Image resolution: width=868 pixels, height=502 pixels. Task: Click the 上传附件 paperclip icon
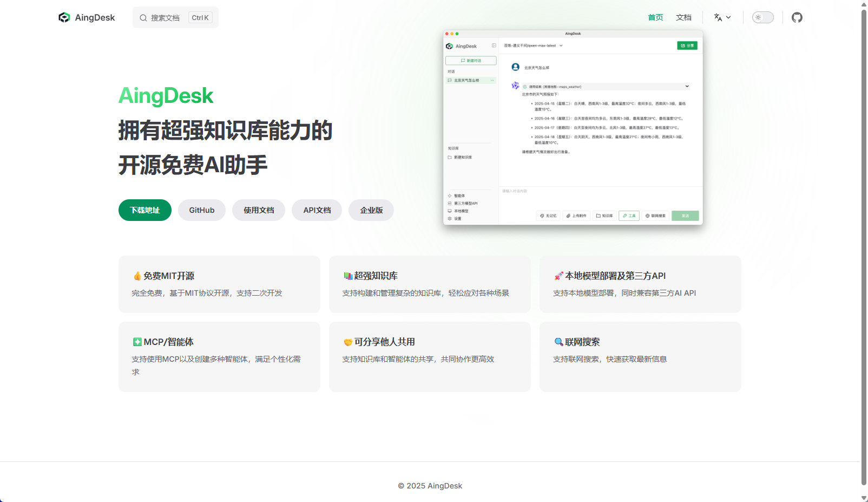coord(568,216)
